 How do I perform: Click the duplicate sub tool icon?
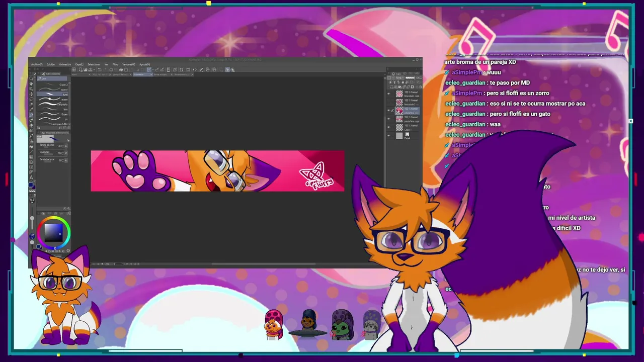[65, 128]
